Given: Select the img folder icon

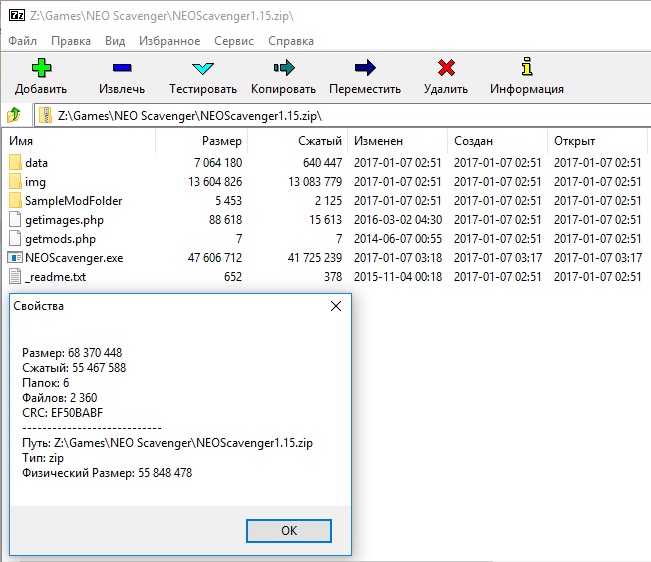Looking at the screenshot, I should click(x=15, y=181).
